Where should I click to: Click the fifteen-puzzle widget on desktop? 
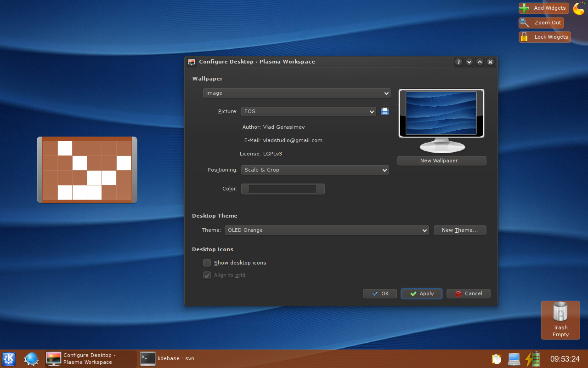[x=87, y=170]
